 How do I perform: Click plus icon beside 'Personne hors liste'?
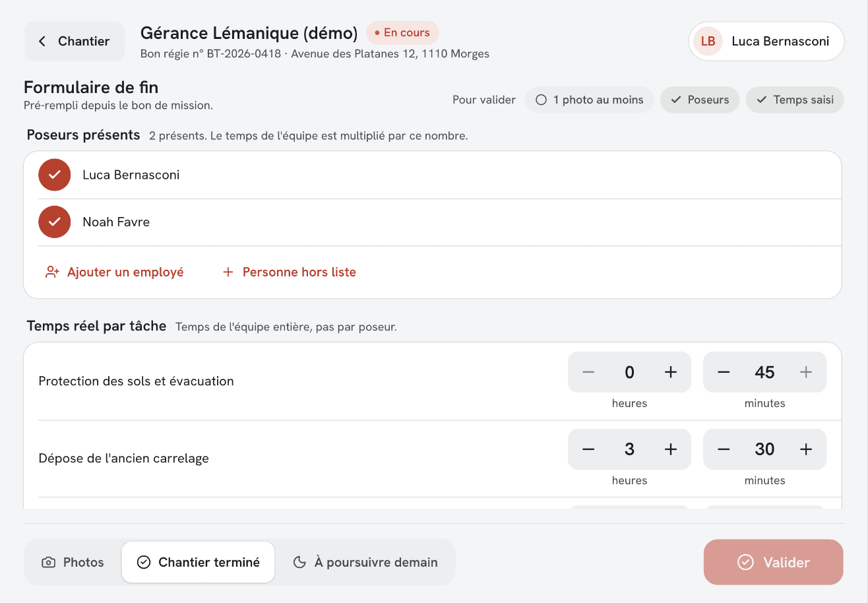[228, 272]
